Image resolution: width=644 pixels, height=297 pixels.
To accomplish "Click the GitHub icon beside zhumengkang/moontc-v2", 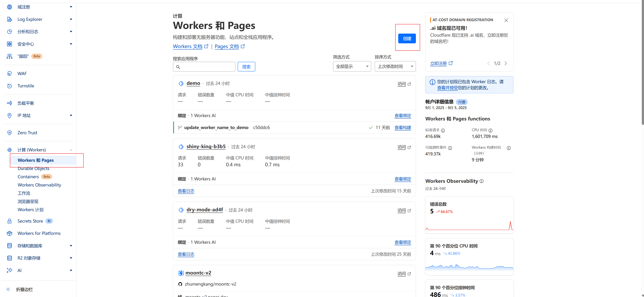I will pos(180,284).
